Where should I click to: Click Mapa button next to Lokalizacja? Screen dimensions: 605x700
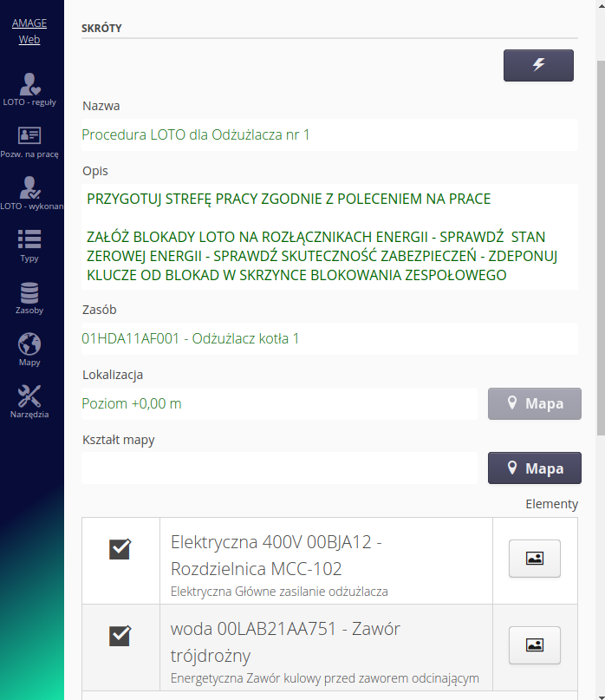[534, 403]
